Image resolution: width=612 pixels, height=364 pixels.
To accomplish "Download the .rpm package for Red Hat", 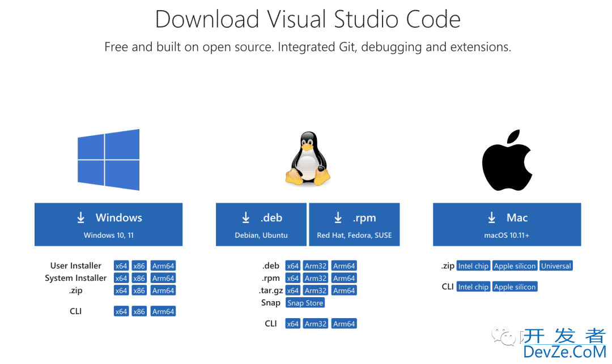I will [x=354, y=225].
